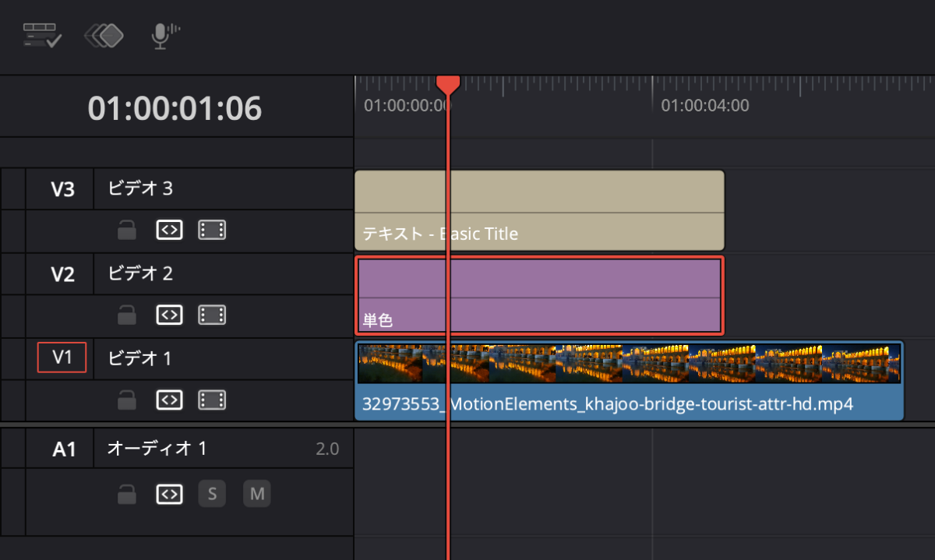Click the voiceover microphone icon
Screen dimensions: 935x560
point(162,36)
